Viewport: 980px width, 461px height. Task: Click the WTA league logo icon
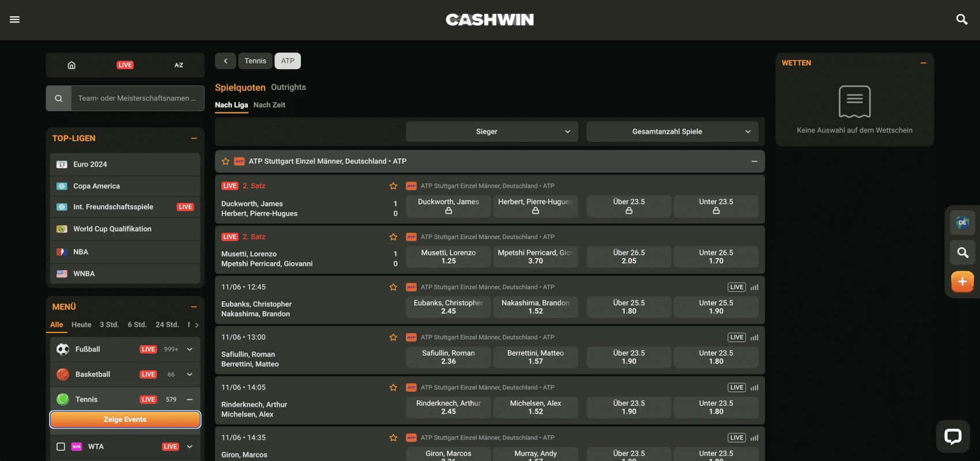coord(77,447)
